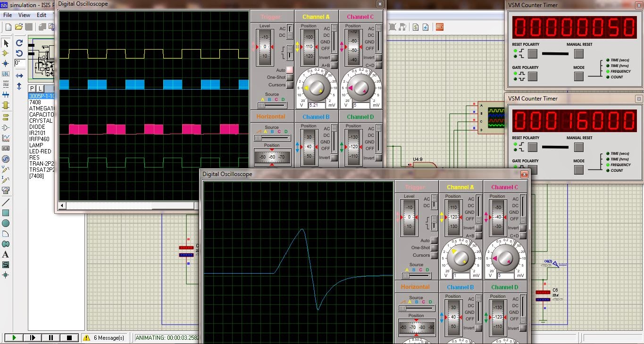Screen dimensions: 644x344
Task: Select the 2D Graphics Text tool
Action: click(6, 254)
